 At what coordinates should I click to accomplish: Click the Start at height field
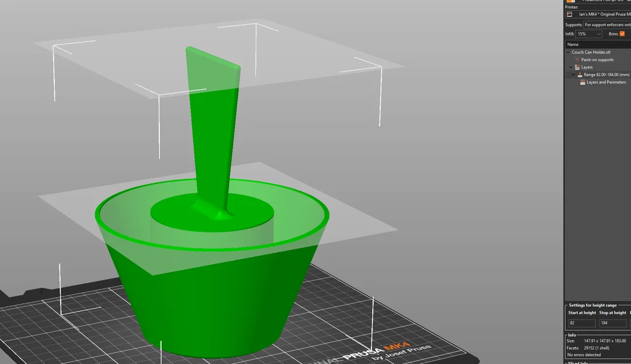(582, 323)
